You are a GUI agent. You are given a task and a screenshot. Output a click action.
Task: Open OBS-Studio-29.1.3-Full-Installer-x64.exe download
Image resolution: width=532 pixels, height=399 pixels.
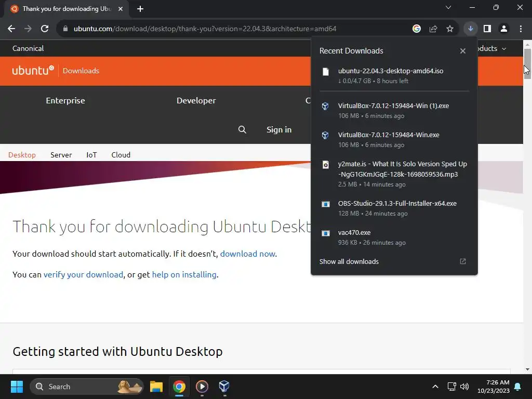point(394,208)
